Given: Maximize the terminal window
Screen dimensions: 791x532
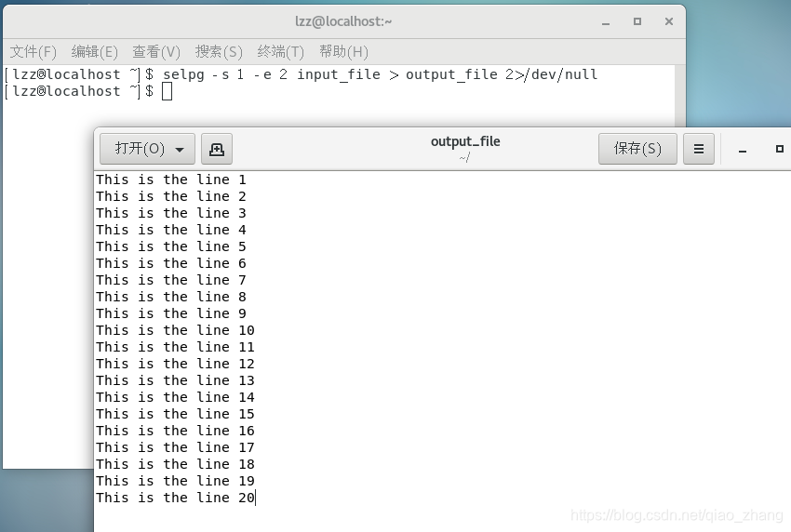Looking at the screenshot, I should (x=637, y=21).
